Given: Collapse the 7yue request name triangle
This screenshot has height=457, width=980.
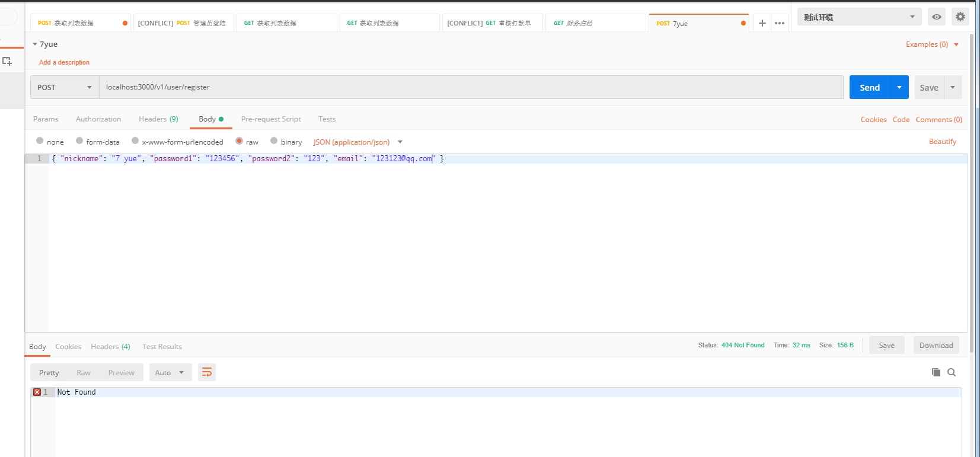Looking at the screenshot, I should (35, 44).
